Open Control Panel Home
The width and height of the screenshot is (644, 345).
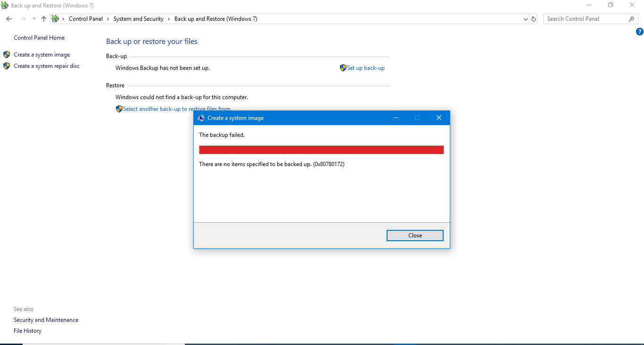(39, 38)
